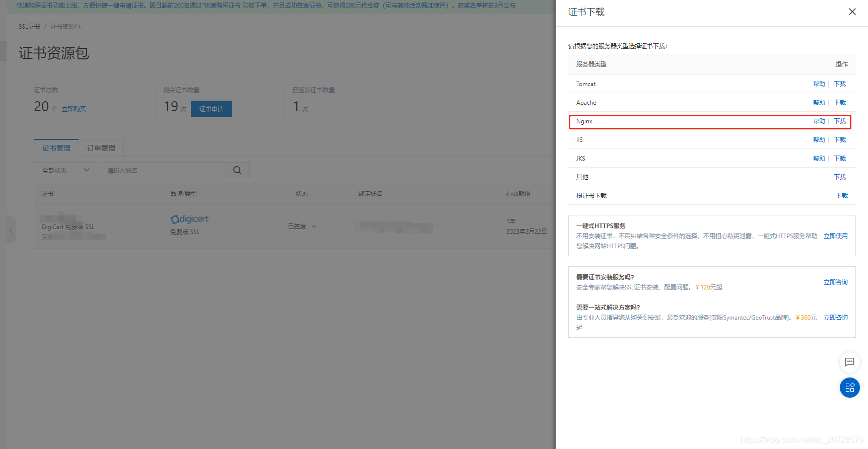This screenshot has height=449, width=868.
Task: Click 立即使用 for 一键式HTTPS服务
Action: 836,236
